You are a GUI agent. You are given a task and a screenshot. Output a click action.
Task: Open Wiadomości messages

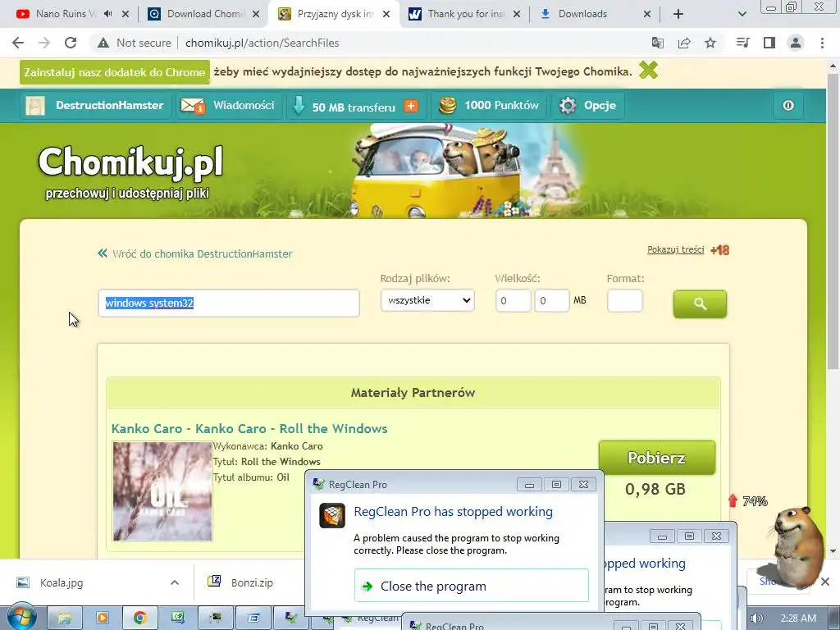point(244,106)
